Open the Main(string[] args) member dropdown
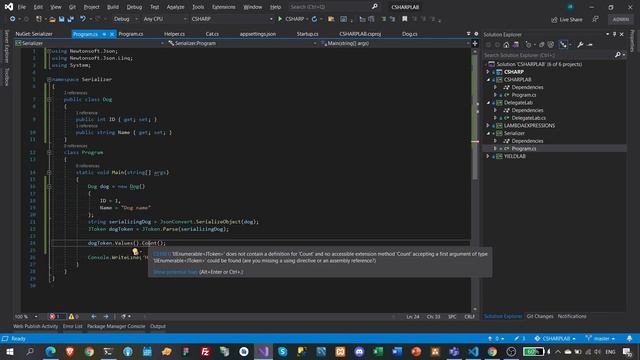Viewport: 640px width, 360px height. coord(394,43)
